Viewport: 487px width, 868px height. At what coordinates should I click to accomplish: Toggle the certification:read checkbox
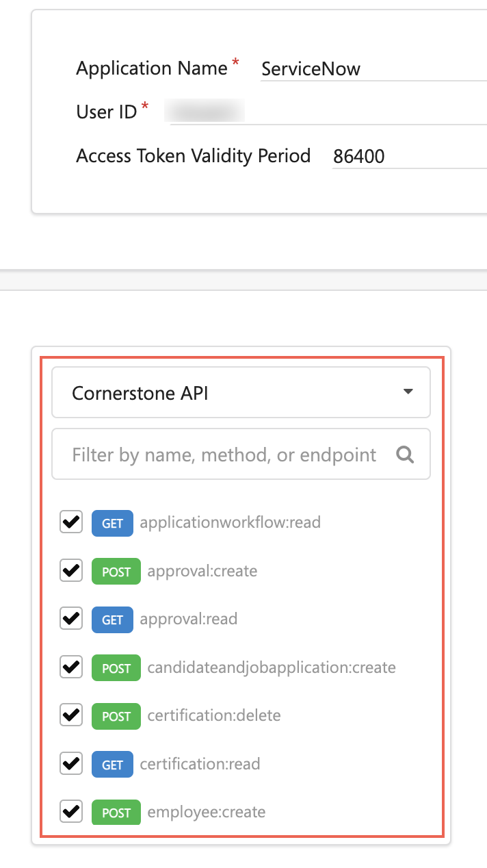point(71,763)
